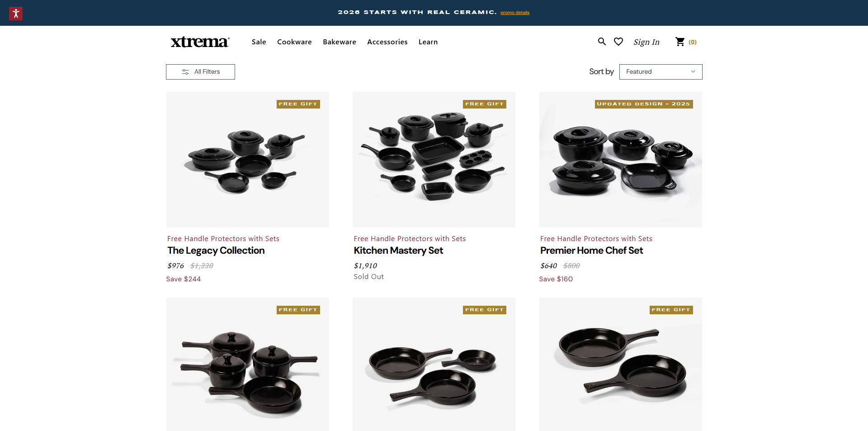
Task: Click the Kitchen Mastery Set image
Action: (x=434, y=160)
